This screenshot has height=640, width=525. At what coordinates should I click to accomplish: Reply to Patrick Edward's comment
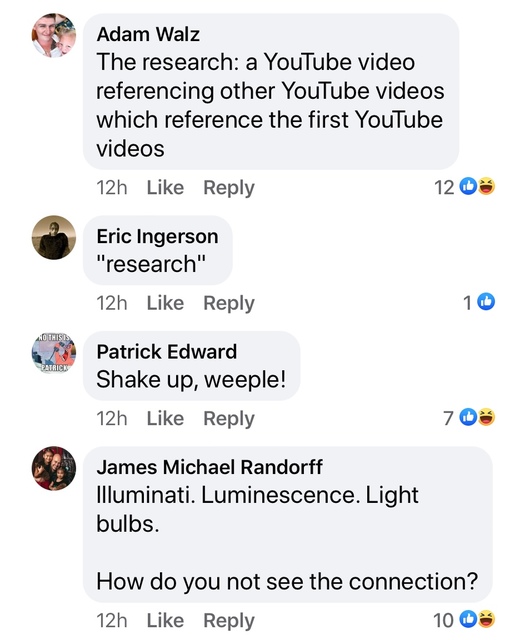coord(229,418)
